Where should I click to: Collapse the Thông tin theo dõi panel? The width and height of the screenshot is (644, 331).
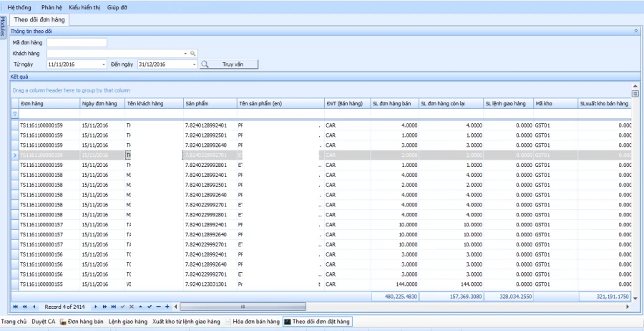[x=636, y=31]
